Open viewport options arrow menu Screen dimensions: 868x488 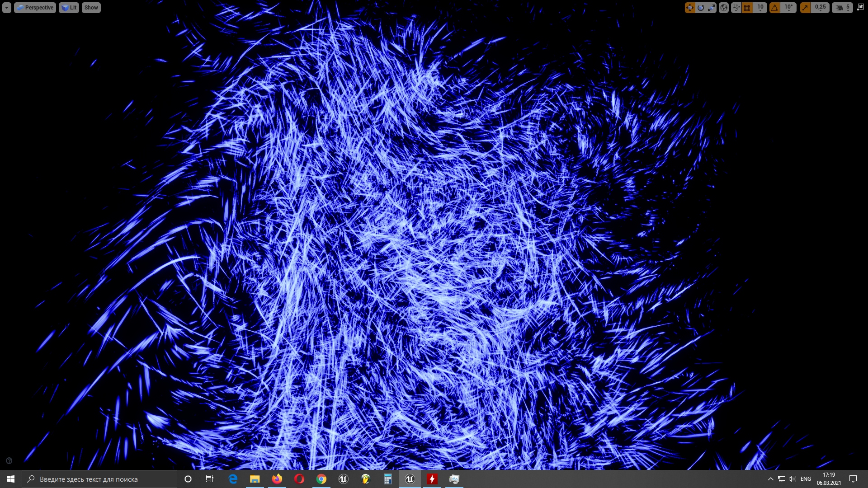tap(7, 8)
